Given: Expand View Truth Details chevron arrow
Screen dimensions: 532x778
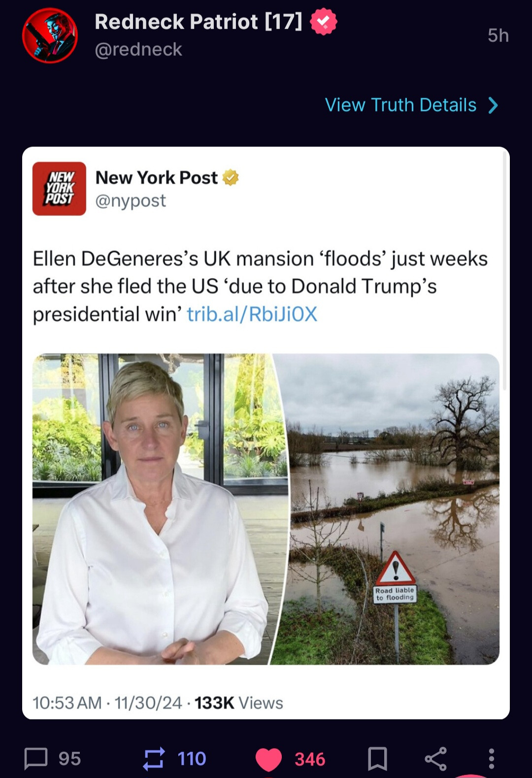Looking at the screenshot, I should (x=493, y=105).
